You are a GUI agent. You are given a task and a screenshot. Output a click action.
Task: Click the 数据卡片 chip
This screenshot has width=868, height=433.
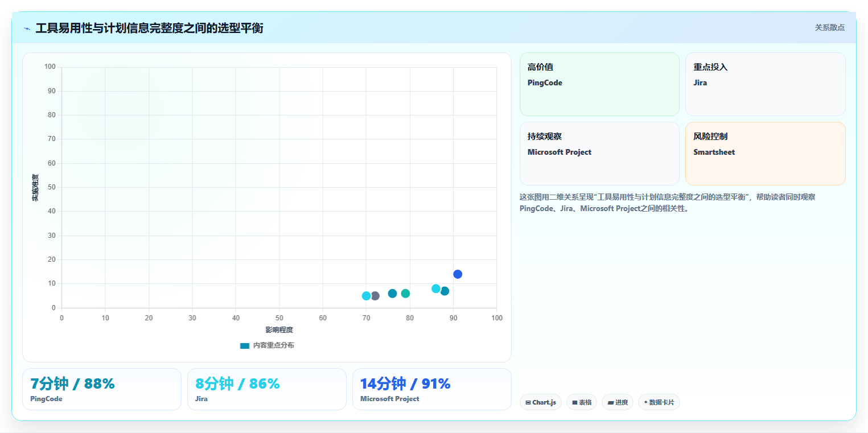[659, 402]
